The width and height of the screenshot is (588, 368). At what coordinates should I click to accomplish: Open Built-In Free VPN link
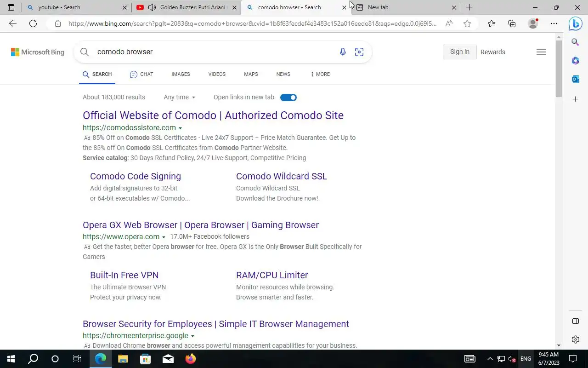(124, 275)
